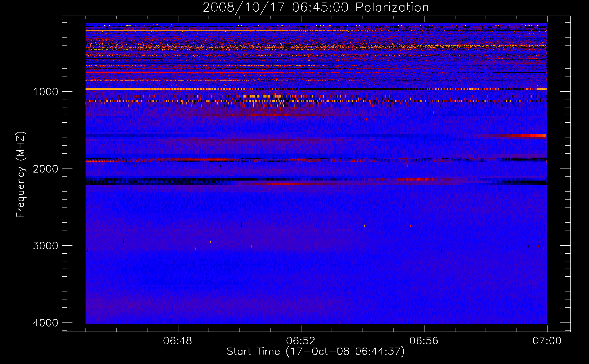Click the 06:56 time tick label
This screenshot has width=589, height=364.
coord(424,341)
